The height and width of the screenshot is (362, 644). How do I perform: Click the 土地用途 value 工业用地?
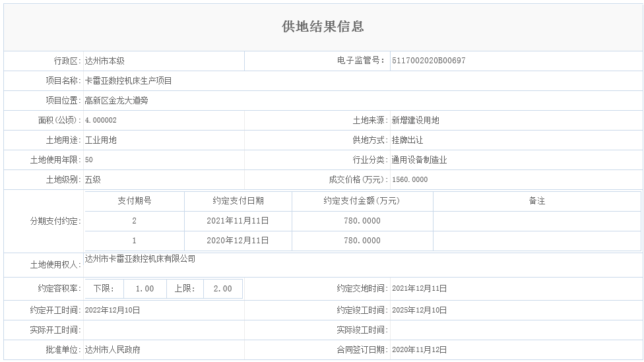[100, 140]
